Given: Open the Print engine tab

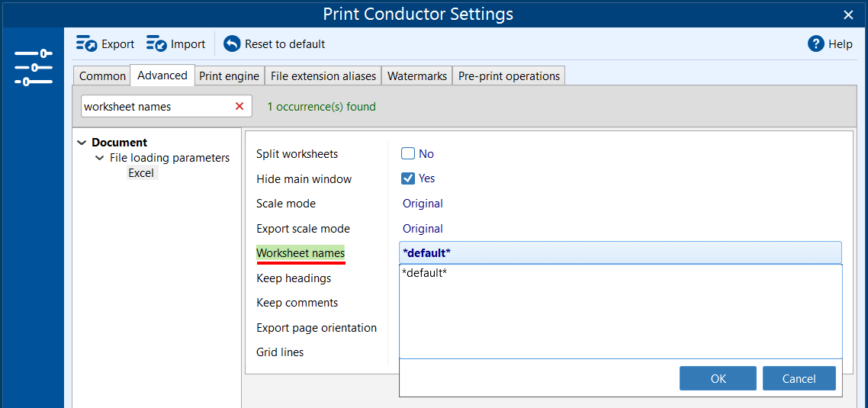Looking at the screenshot, I should [230, 76].
